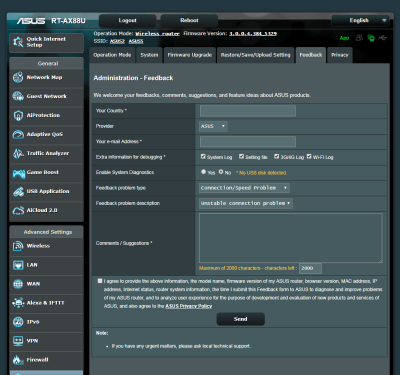
Task: Click the ASUS2 SSID link
Action: [117, 41]
